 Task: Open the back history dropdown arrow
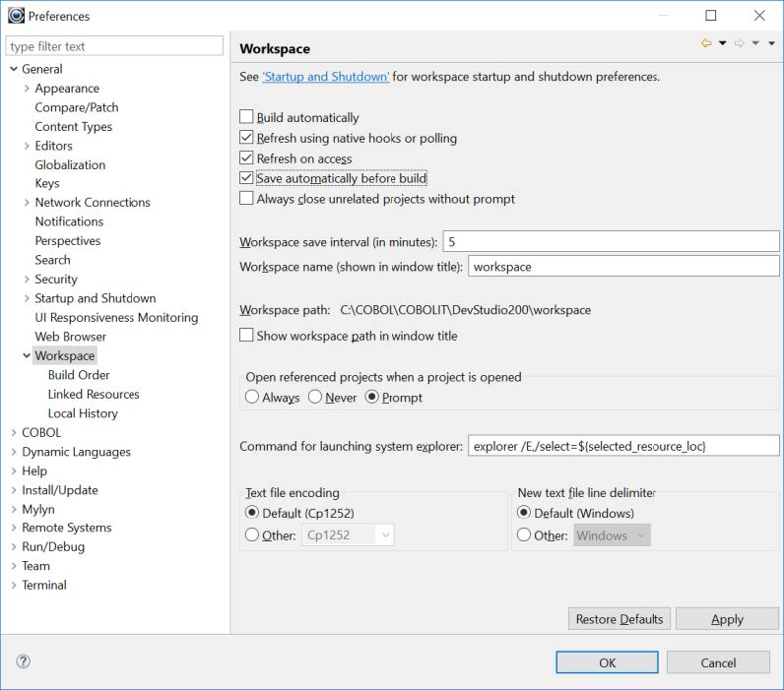pos(722,43)
